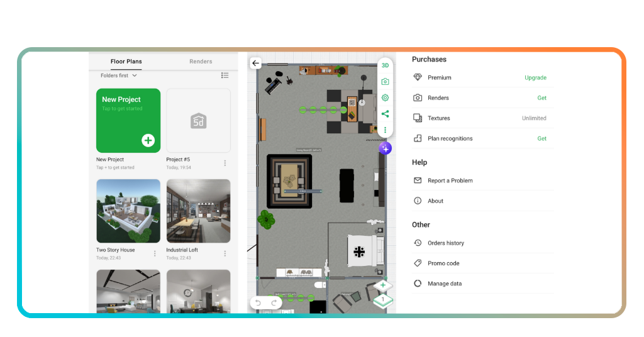Screen dimensions: 644x337
Task: Select the dining table on the rug
Action: coord(289,180)
